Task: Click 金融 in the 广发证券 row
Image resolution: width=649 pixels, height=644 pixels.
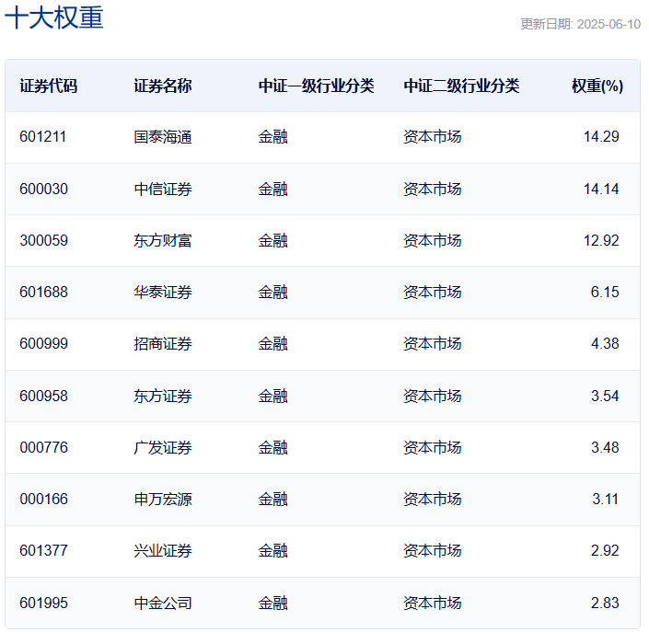Action: [272, 447]
